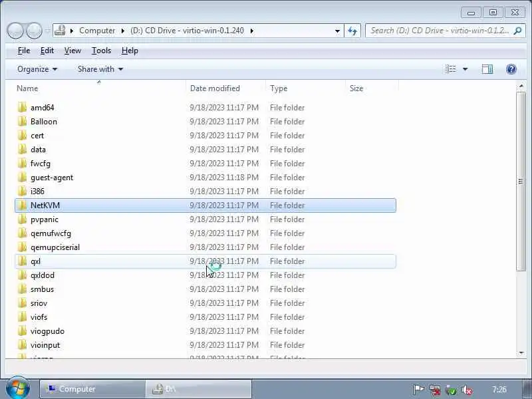The width and height of the screenshot is (532, 399).
Task: Click the scrollbar down arrow
Action: 521,353
